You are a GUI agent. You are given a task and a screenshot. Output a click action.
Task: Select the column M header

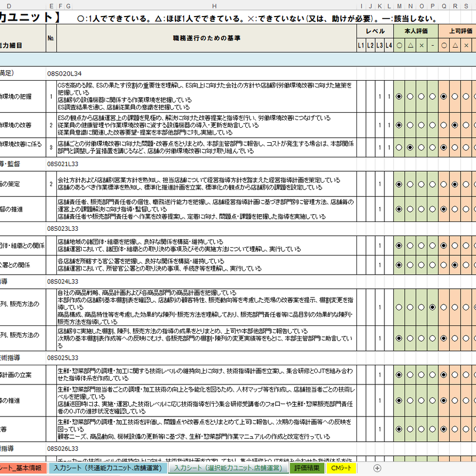[399, 6]
